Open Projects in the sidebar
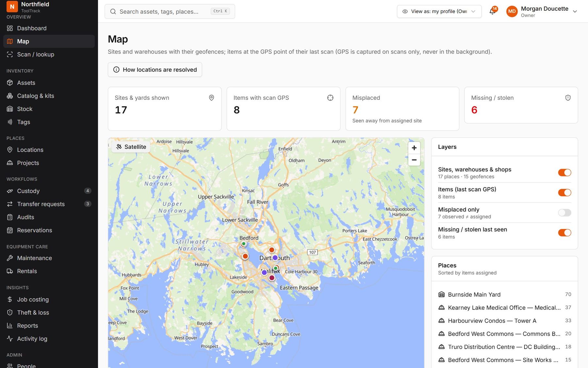588x368 pixels. coord(49,163)
